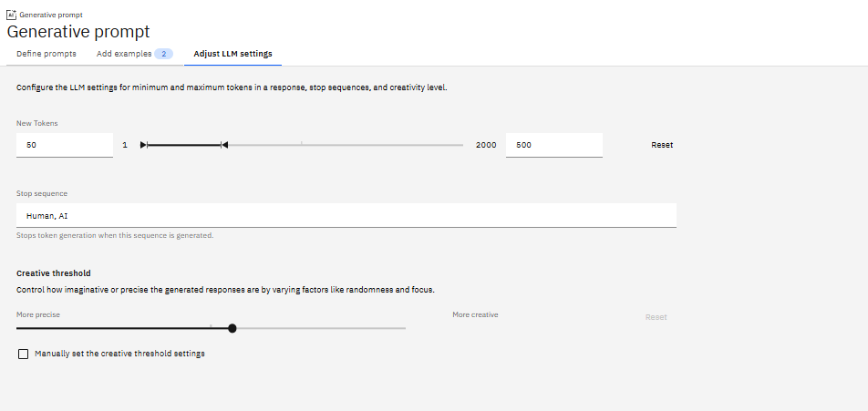
Task: Click the Creative threshold slider knob
Action: (232, 328)
